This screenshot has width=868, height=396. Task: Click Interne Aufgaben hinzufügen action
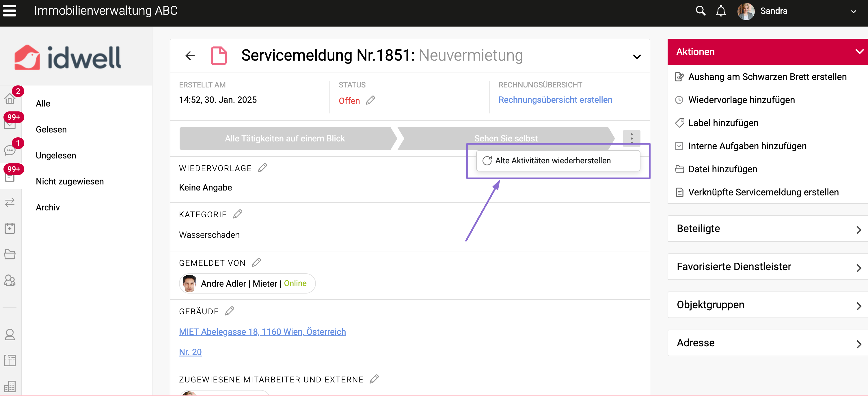pos(747,146)
